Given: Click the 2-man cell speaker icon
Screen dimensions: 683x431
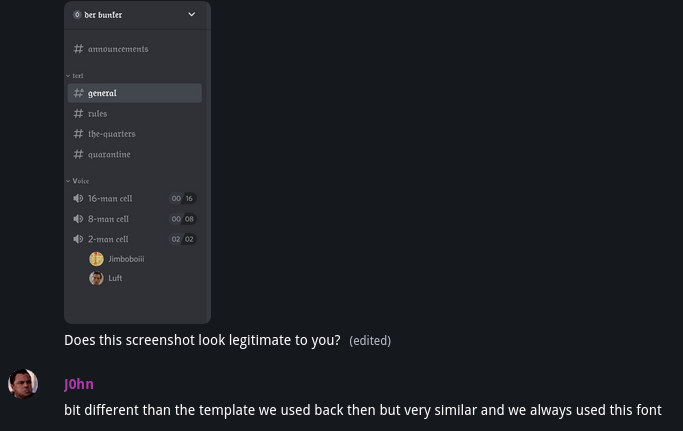Looking at the screenshot, I should coord(78,239).
